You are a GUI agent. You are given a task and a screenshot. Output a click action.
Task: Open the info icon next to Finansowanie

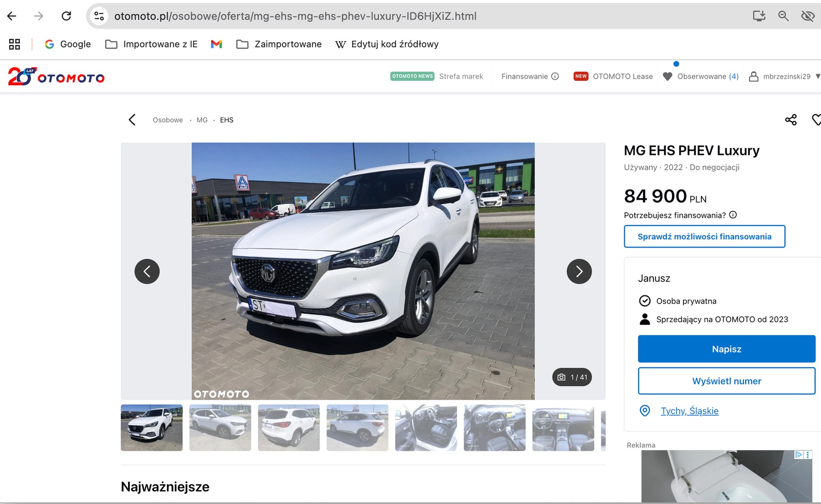pos(555,76)
